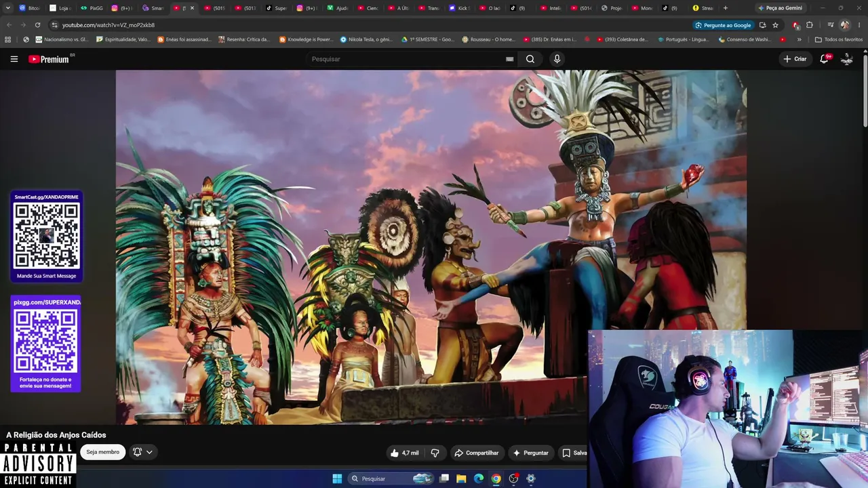Switch to Chrome on the taskbar
The width and height of the screenshot is (868, 488).
496,479
